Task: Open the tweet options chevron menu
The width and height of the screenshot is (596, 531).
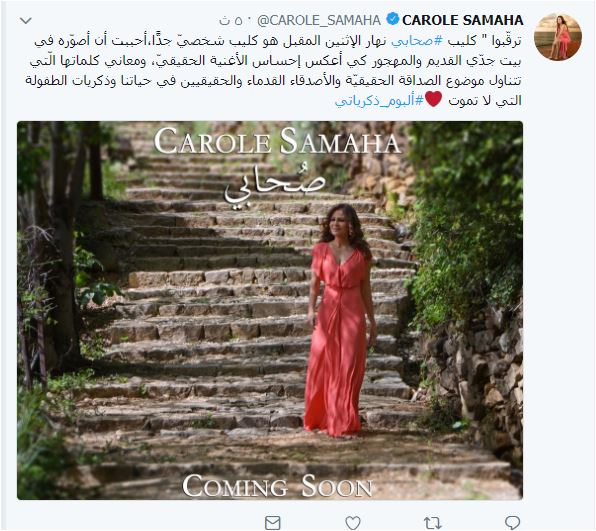Action: coord(25,21)
